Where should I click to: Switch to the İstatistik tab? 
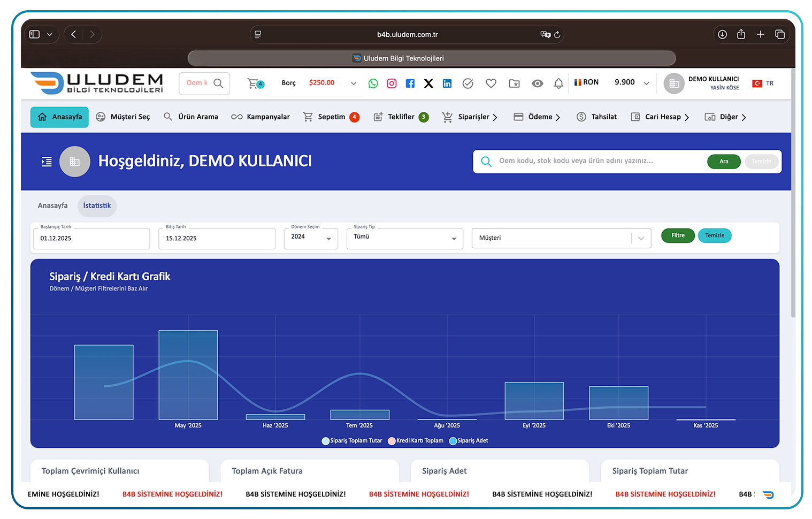tap(97, 206)
